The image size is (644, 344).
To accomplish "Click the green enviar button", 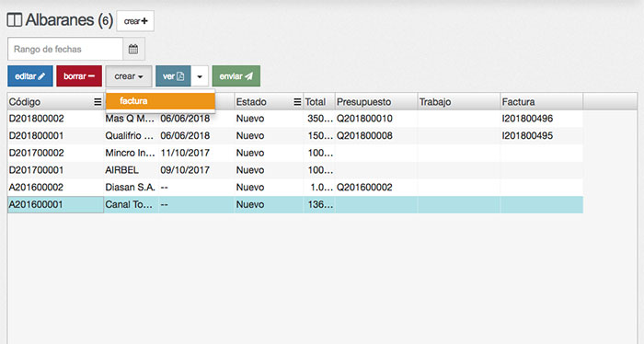I will pos(236,76).
